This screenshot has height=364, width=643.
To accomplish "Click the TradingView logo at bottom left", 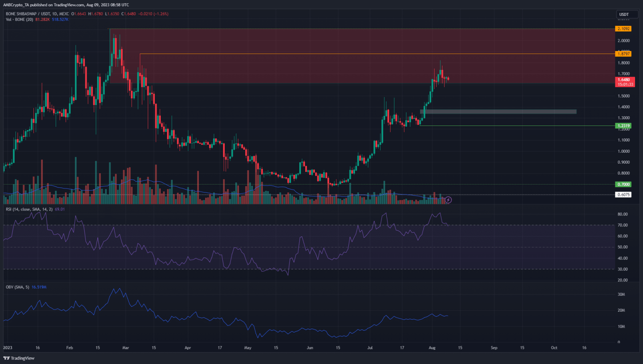I will (x=19, y=358).
